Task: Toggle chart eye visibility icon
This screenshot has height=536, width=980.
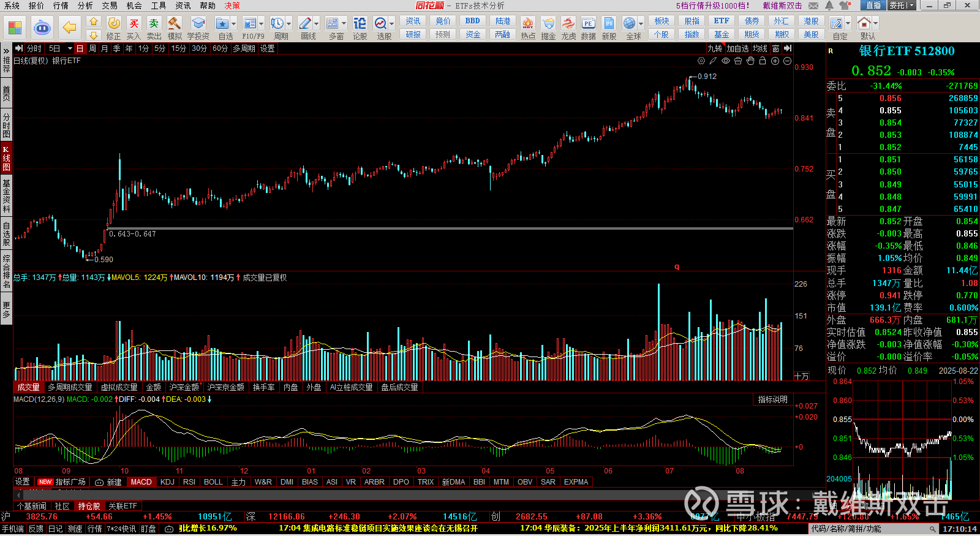Action: pyautogui.click(x=726, y=61)
